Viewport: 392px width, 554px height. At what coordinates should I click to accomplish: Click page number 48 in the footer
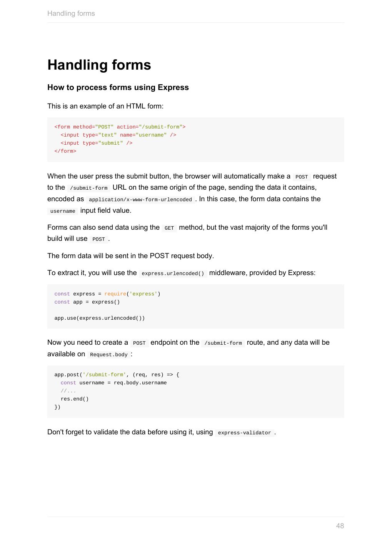340,526
